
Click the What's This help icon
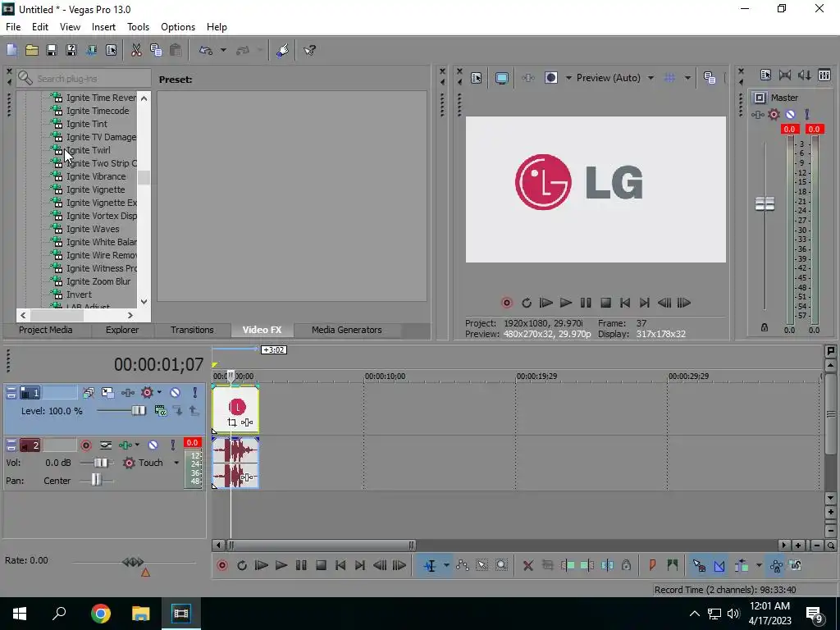(309, 50)
